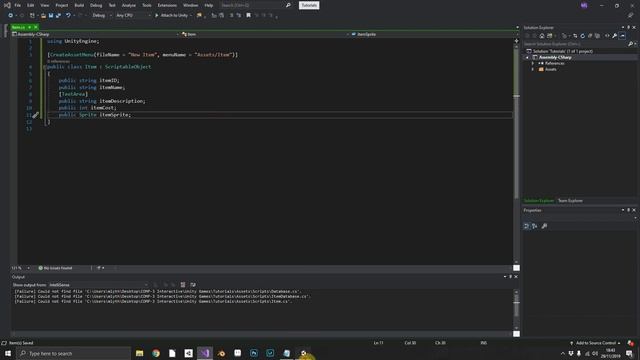Image resolution: width=640 pixels, height=360 pixels.
Task: Click the Save All toolbar icon
Action: pos(58,16)
